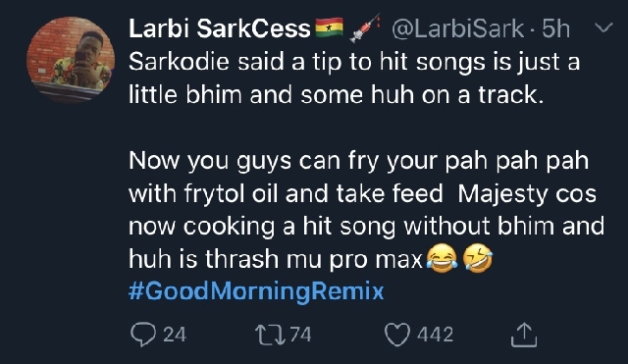
Task: Open tweet via the 'Sarkodie said a tip' paragraph
Action: tap(354, 78)
